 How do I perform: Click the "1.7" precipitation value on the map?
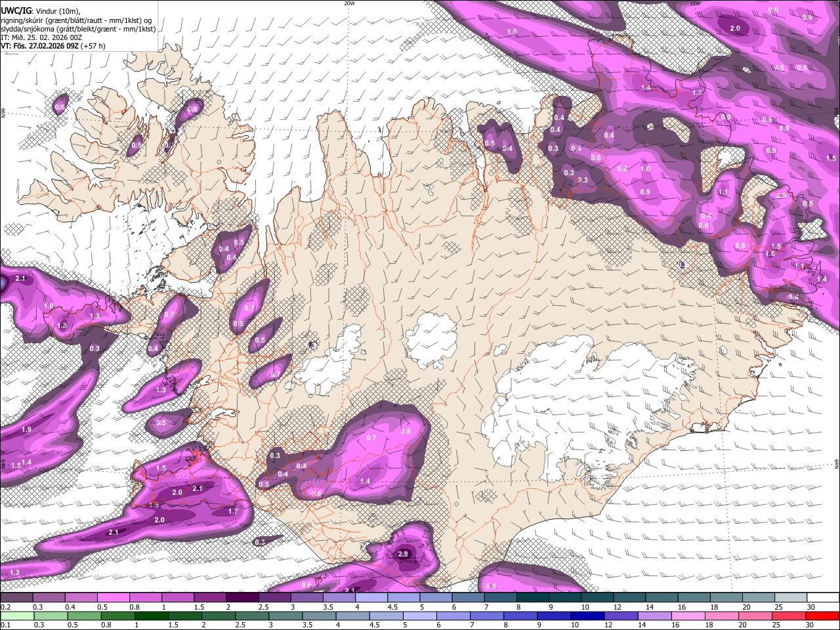pos(233,511)
